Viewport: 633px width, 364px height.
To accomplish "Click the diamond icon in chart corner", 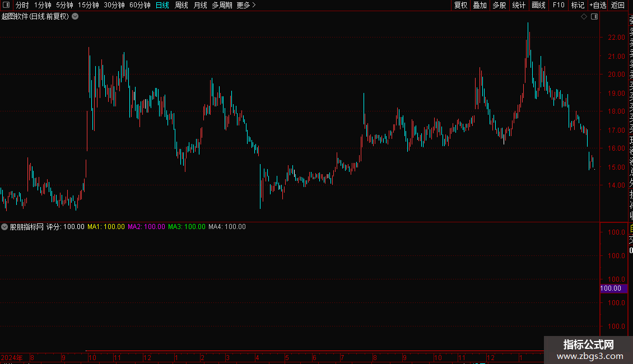I will [584, 17].
